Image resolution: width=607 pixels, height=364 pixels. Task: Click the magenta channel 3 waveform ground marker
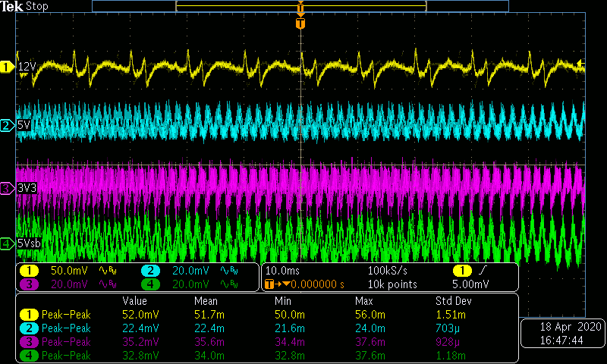coord(7,187)
